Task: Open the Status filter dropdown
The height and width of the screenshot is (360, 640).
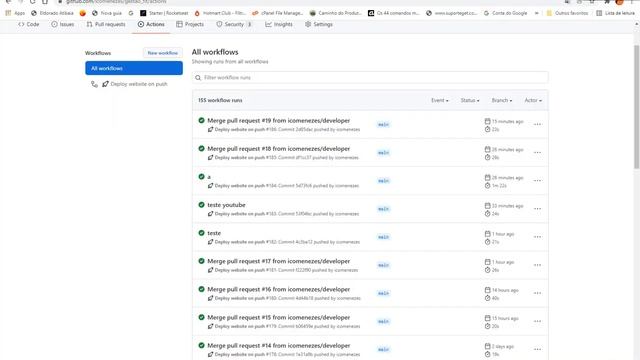Action: 470,100
